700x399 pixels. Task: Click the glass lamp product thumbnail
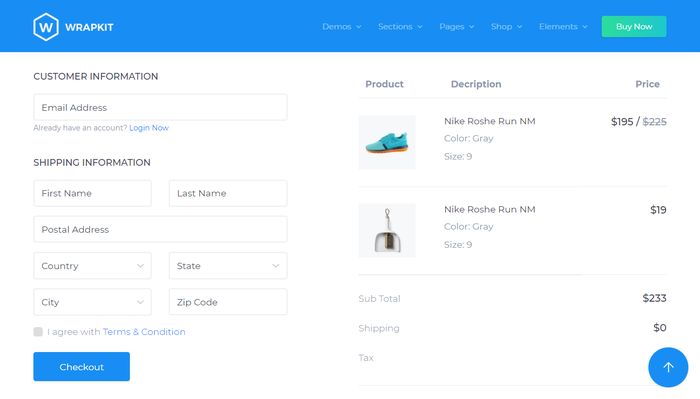tap(387, 230)
